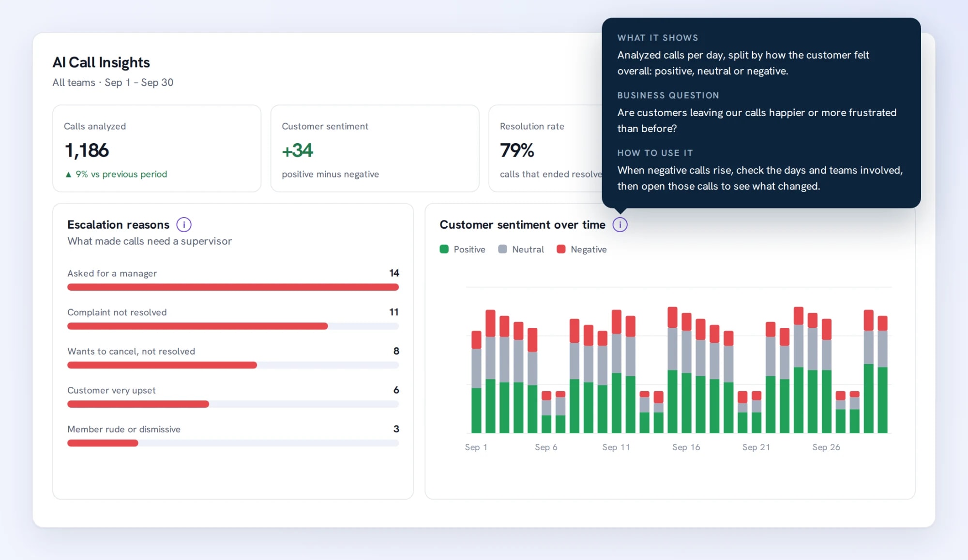This screenshot has width=968, height=560.
Task: Click the Sep 26 axis label
Action: pyautogui.click(x=826, y=447)
